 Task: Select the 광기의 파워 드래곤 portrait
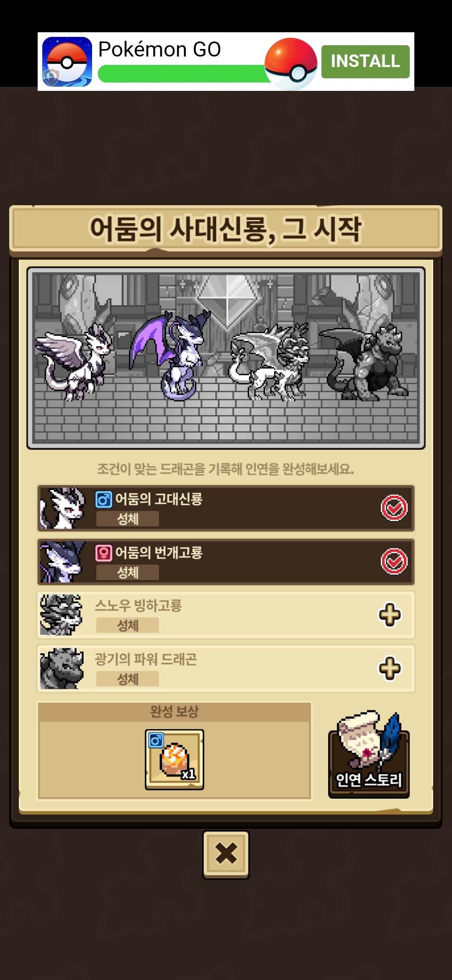pos(62,668)
